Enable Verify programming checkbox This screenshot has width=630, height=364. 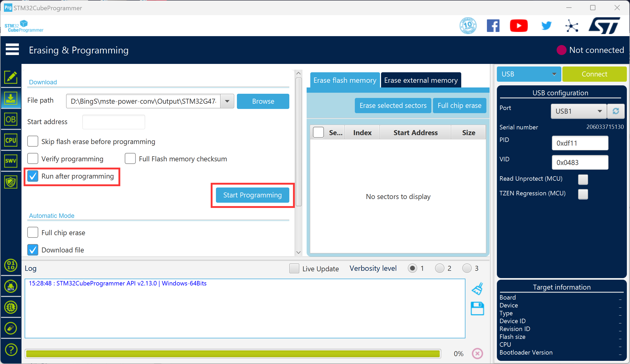(33, 159)
